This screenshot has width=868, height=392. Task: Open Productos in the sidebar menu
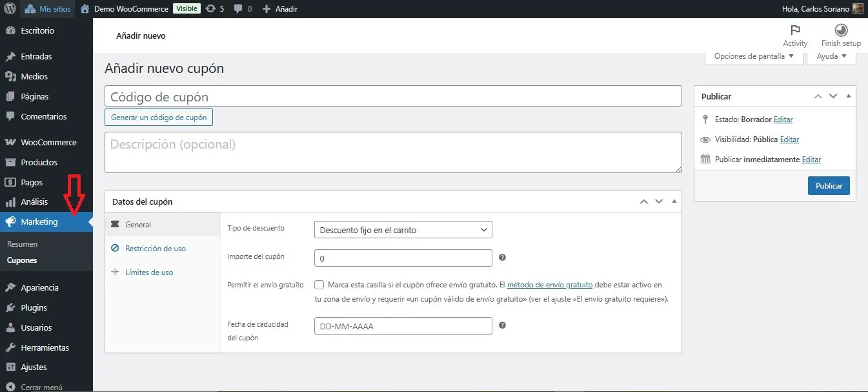39,162
